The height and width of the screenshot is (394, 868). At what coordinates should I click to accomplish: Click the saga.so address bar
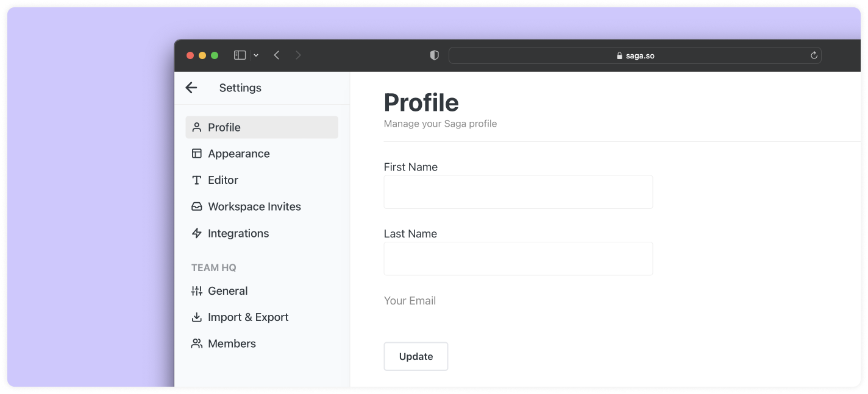(x=635, y=55)
